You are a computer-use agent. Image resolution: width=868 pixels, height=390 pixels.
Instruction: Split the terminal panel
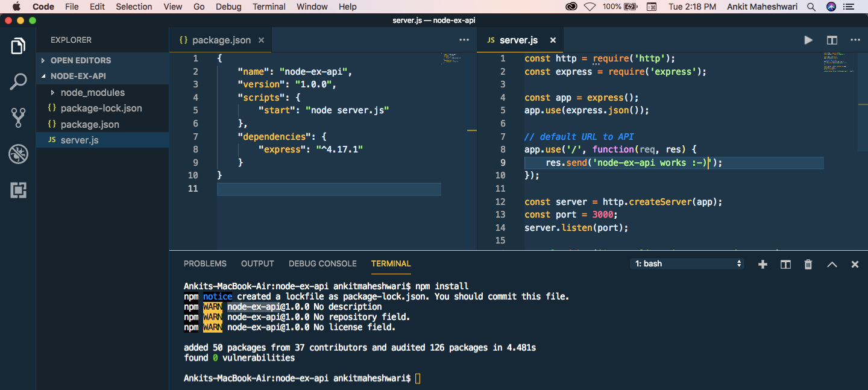tap(785, 264)
